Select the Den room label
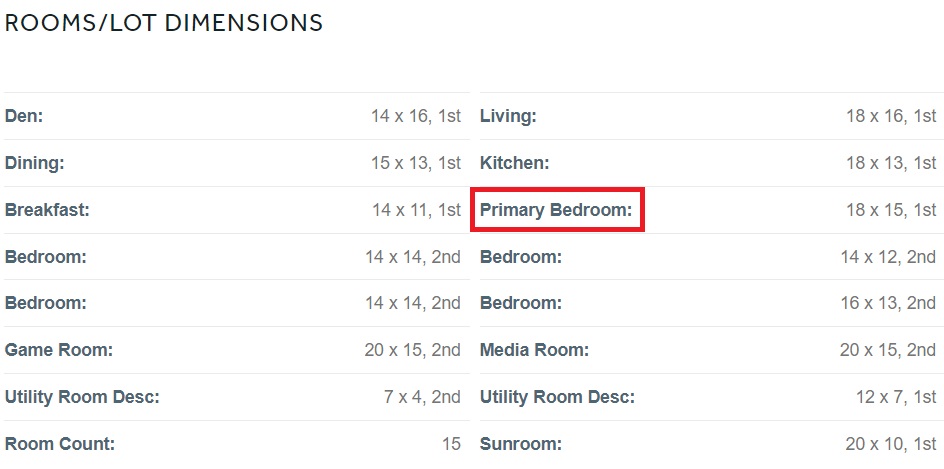 tap(24, 116)
